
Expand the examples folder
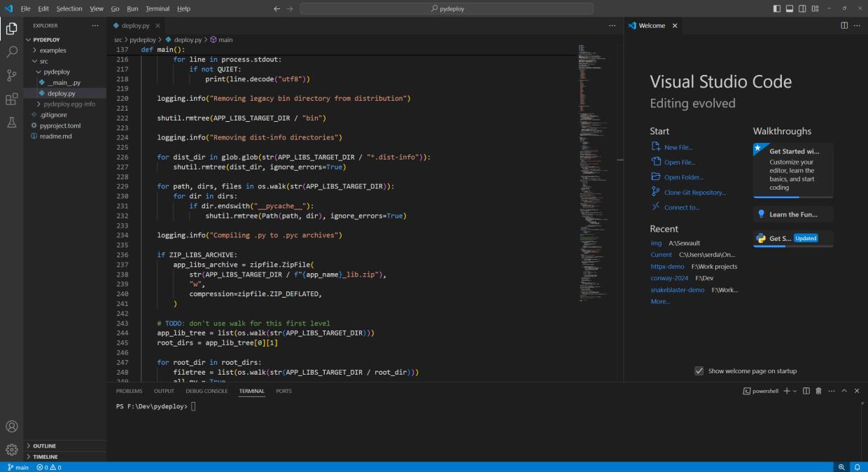52,50
